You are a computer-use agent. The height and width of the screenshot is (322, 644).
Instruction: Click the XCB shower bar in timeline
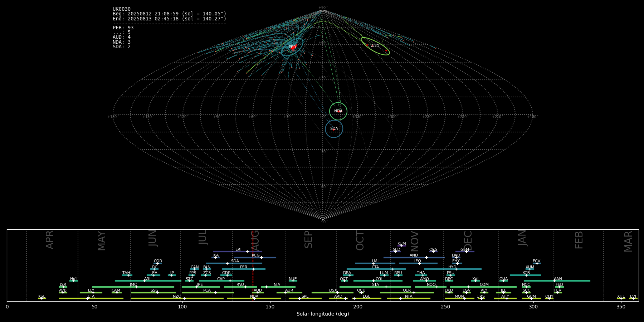525,275
